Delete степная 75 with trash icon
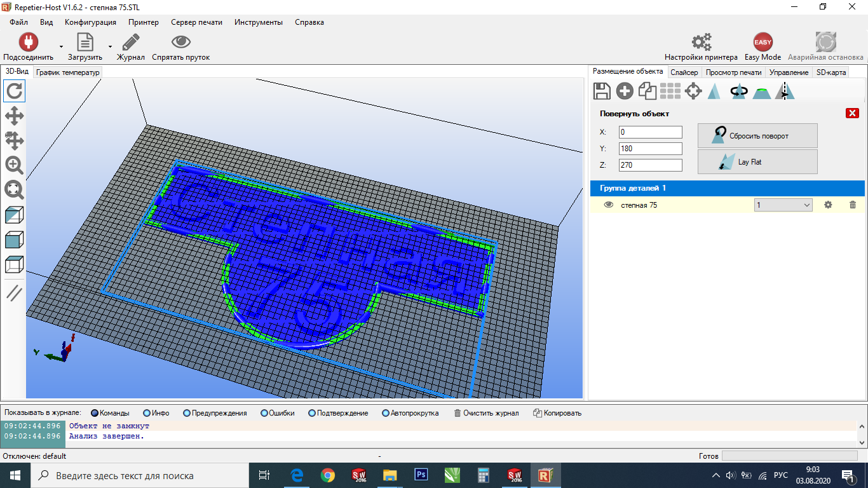 (x=853, y=205)
